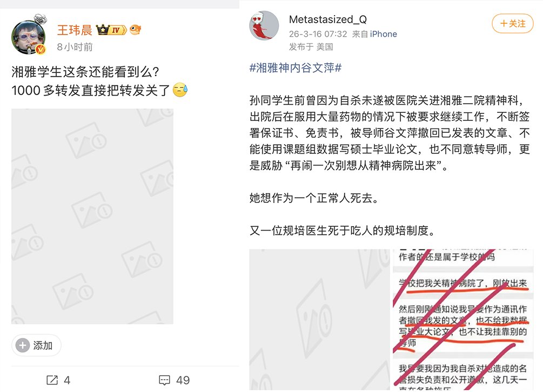Tap the sweating emoji in the post
Viewport: 543px width, 392px height.
pos(180,90)
